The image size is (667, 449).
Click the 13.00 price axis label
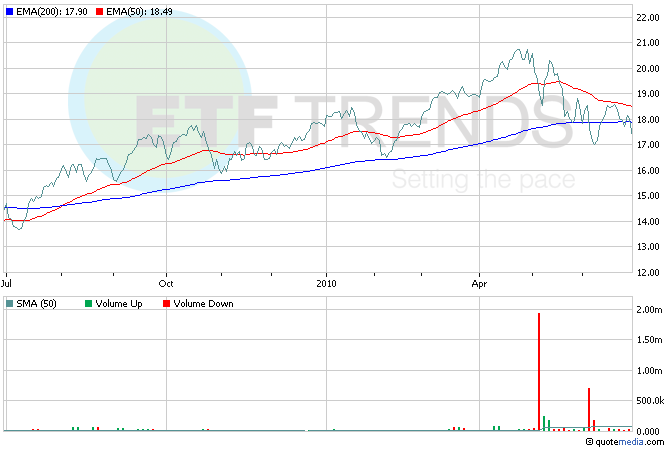coord(648,247)
